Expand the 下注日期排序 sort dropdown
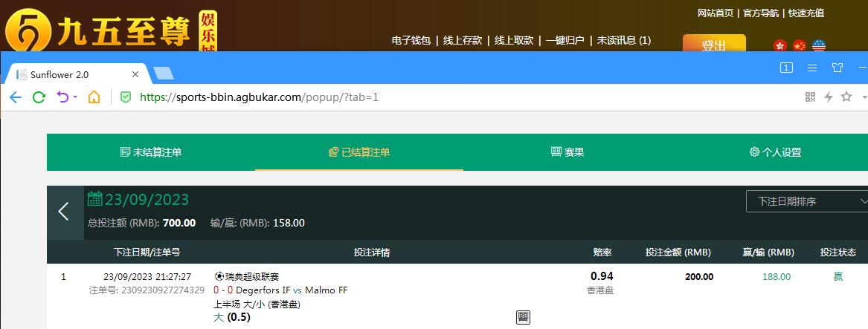Viewport: 868px width, 329px height. (x=807, y=201)
